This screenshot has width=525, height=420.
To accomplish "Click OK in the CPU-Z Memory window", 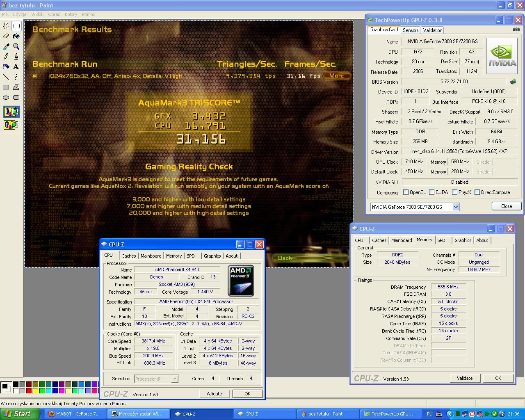I will (498, 378).
